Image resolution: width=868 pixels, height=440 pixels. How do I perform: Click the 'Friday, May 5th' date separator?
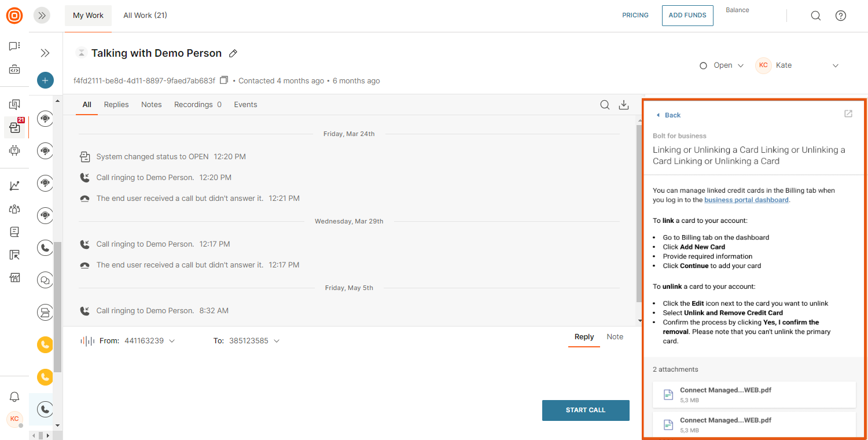349,288
